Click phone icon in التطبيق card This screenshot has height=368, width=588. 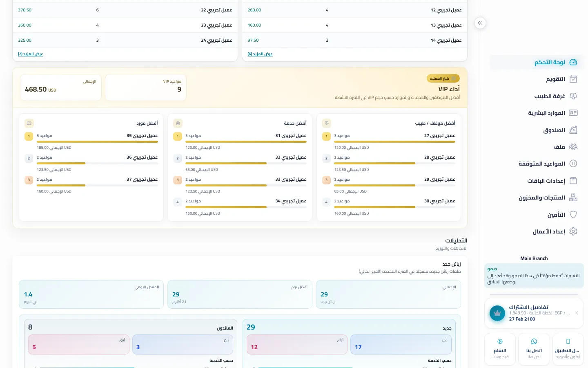pos(568,341)
